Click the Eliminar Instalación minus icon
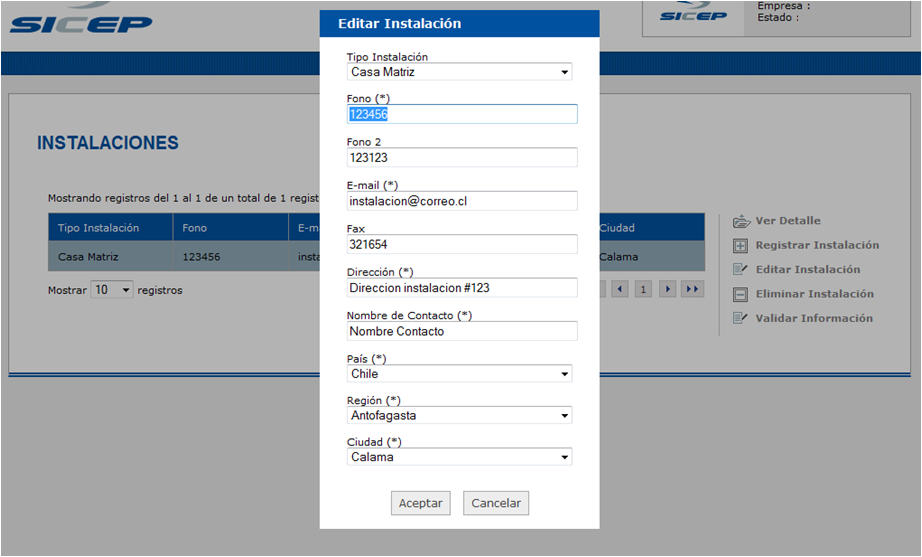The width and height of the screenshot is (922, 557). coord(740,294)
